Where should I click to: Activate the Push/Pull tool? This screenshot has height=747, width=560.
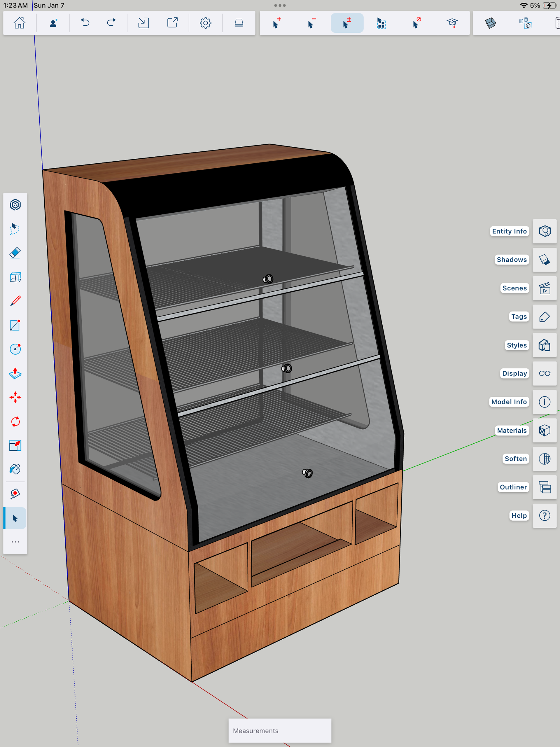pos(15,373)
